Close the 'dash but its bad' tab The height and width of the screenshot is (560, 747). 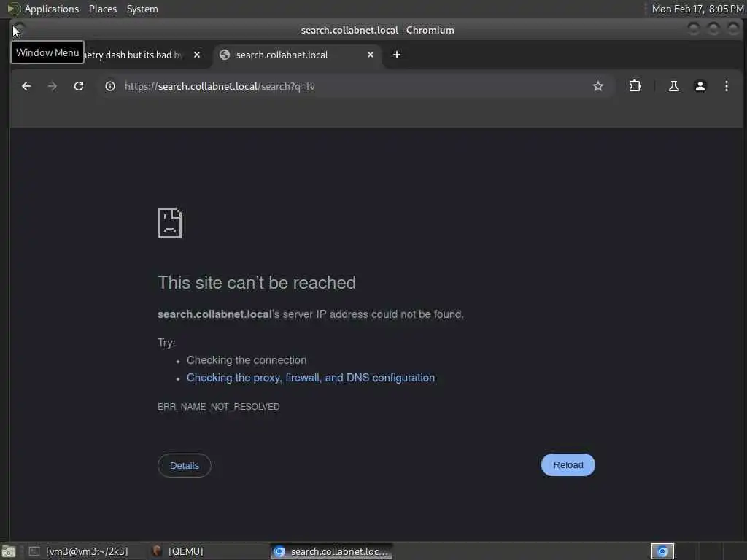pyautogui.click(x=197, y=55)
